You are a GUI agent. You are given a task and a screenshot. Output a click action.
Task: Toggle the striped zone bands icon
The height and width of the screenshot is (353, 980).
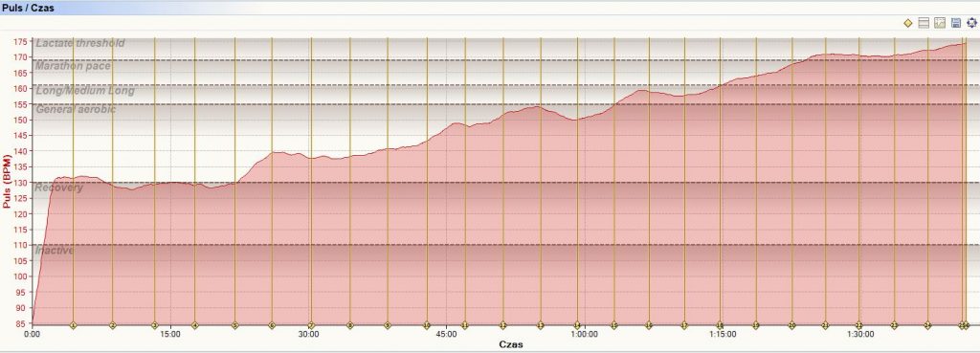click(924, 23)
